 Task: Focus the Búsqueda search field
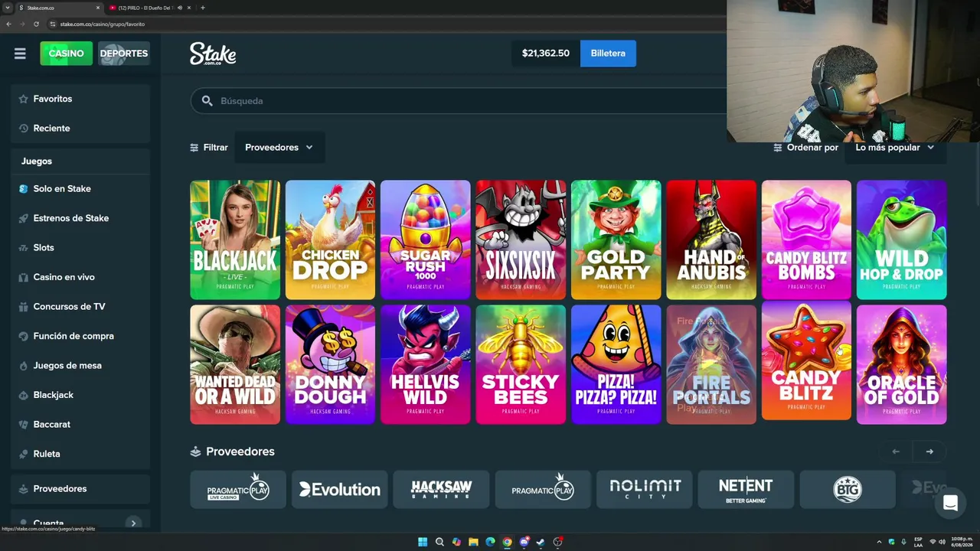point(459,101)
